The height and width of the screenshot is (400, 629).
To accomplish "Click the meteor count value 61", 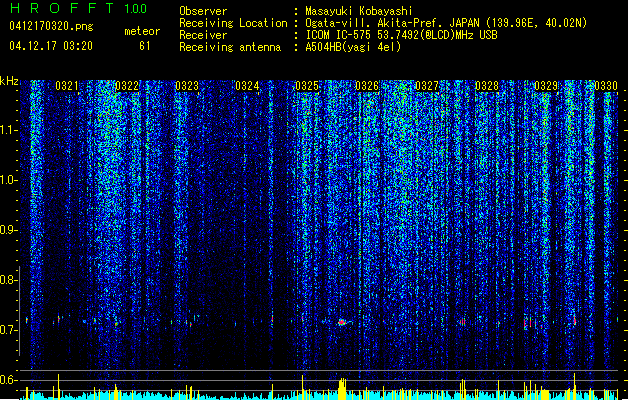I will (145, 46).
